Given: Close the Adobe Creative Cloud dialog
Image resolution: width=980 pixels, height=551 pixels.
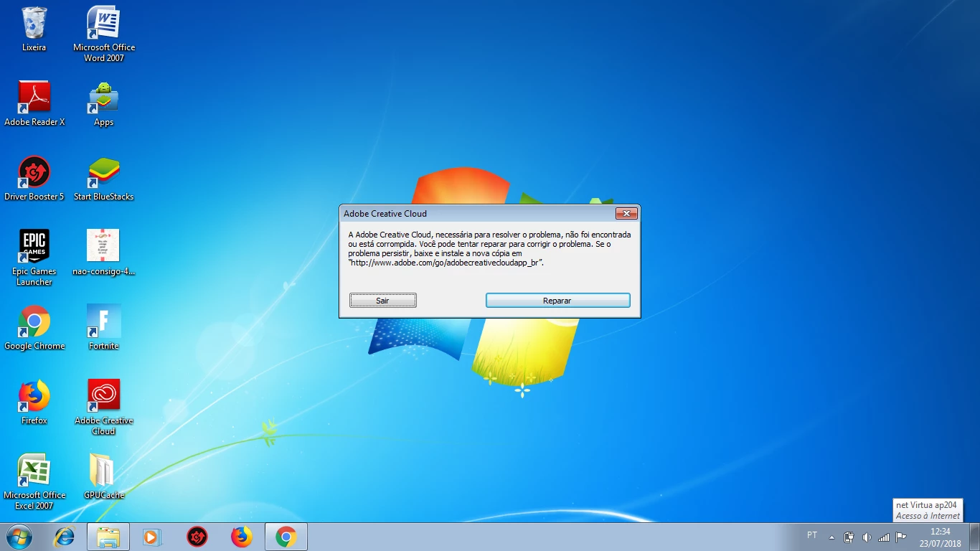Looking at the screenshot, I should coord(626,214).
